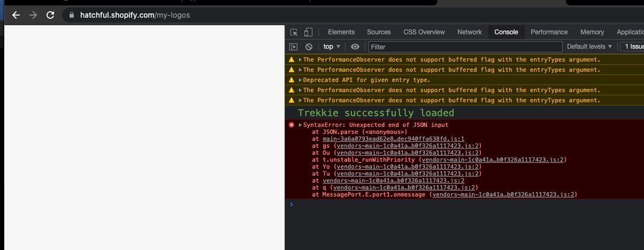The width and height of the screenshot is (644, 250).
Task: Open the top context dropdown
Action: (331, 47)
